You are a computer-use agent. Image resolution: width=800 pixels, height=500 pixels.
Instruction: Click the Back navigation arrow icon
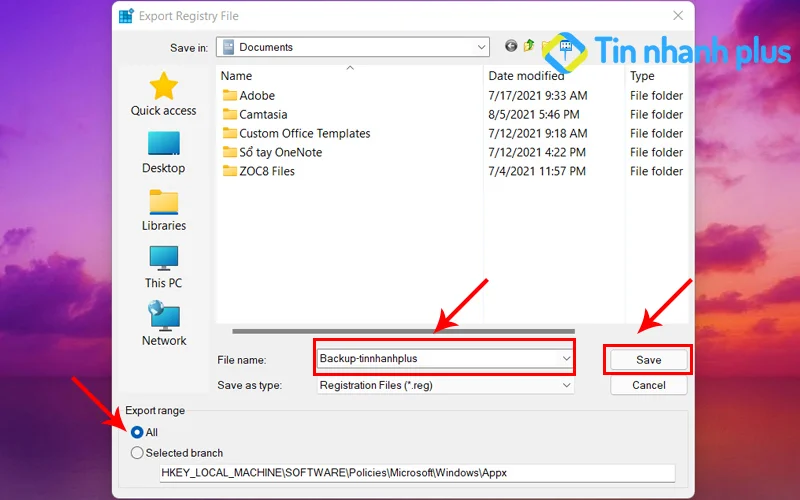[511, 46]
